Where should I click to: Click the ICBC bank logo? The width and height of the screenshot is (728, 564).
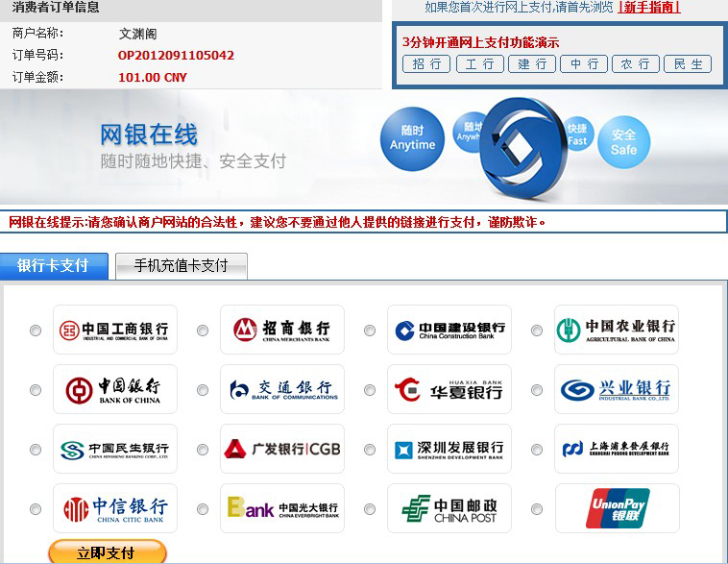(x=115, y=331)
